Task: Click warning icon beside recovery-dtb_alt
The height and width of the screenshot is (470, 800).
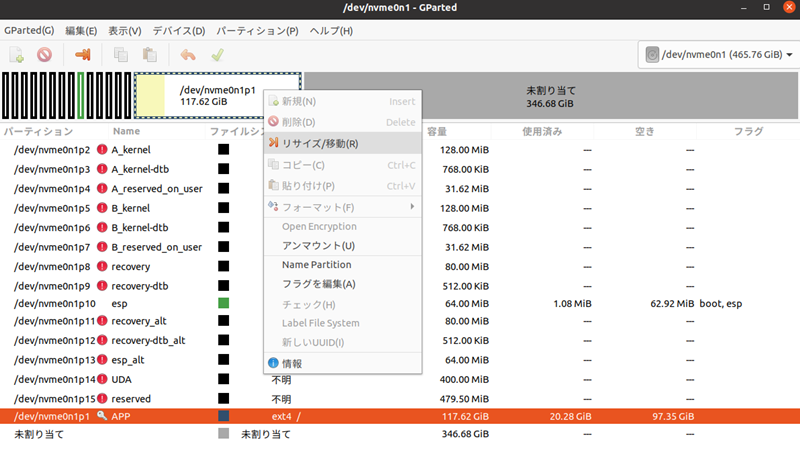Action: (102, 340)
